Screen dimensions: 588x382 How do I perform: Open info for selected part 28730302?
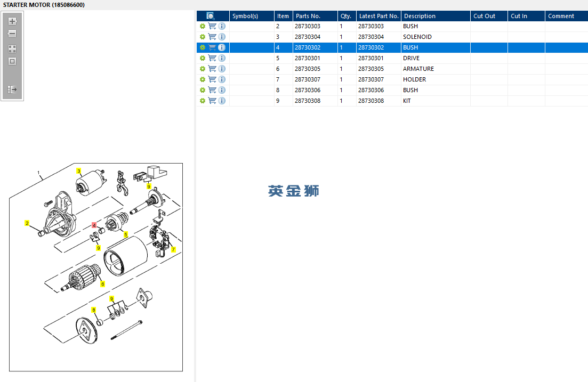[222, 47]
